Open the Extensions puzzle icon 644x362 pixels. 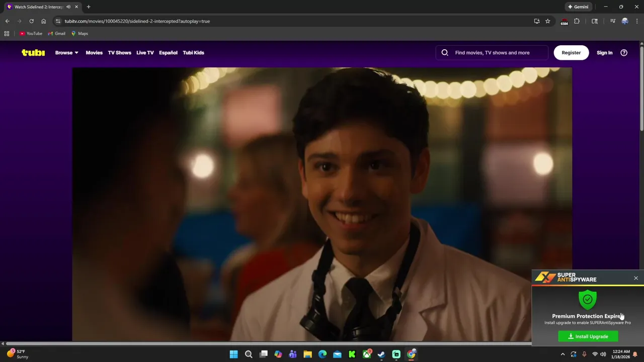tap(577, 21)
